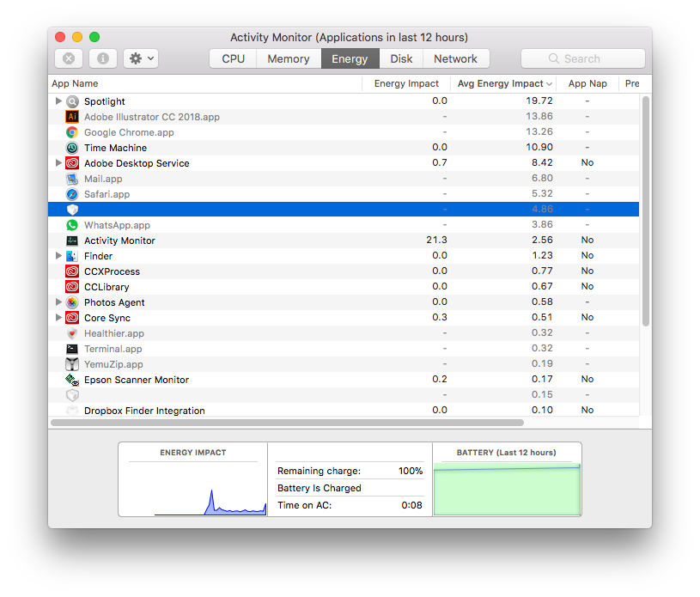The image size is (700, 597).
Task: Click the magnifier icon in search field
Action: coord(554,58)
